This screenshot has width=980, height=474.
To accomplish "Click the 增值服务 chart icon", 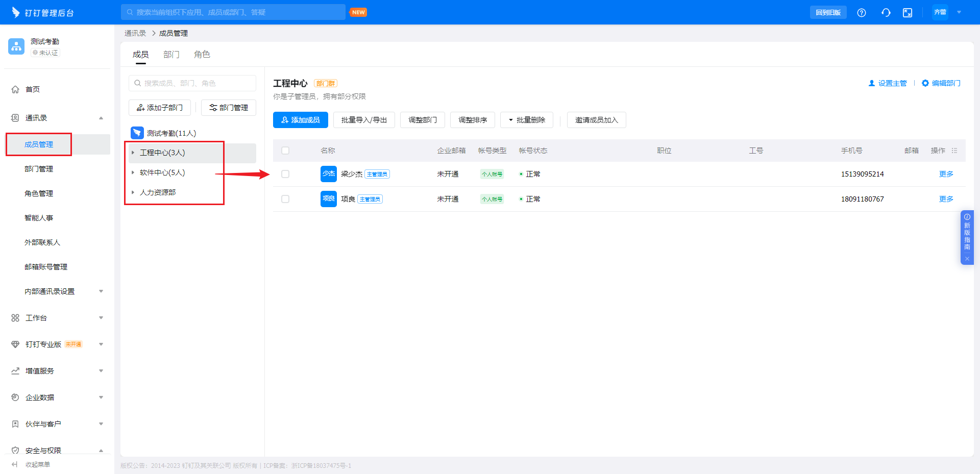I will pyautogui.click(x=15, y=371).
